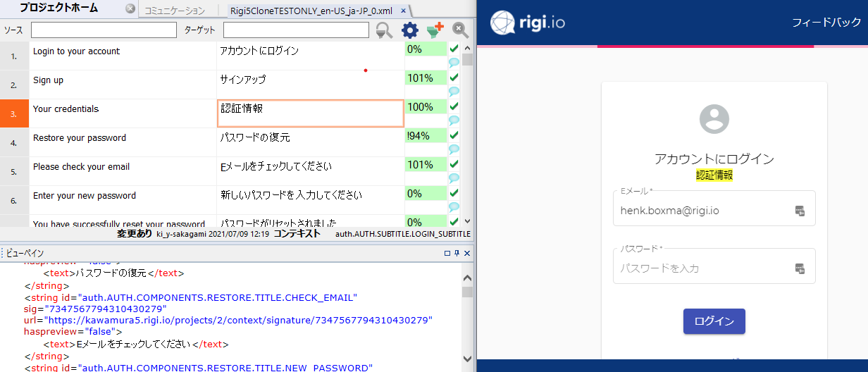This screenshot has width=868, height=372.
Task: Click the filter search magnifier icon
Action: point(384,30)
